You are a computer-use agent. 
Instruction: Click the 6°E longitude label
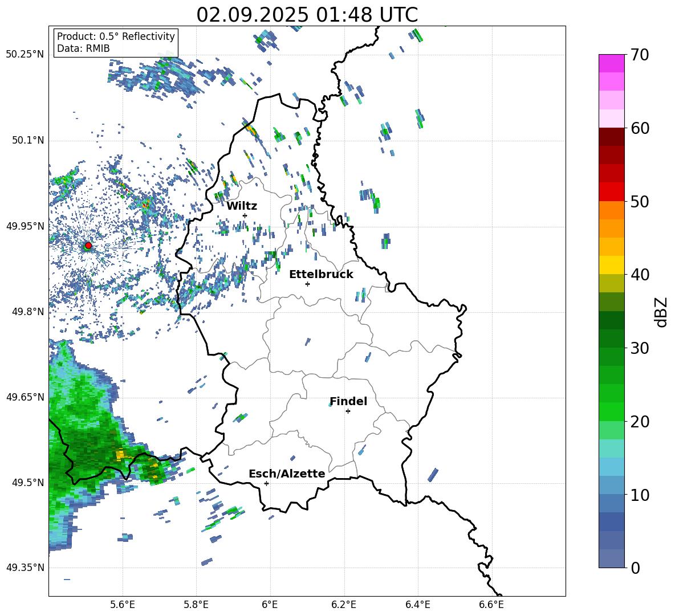click(x=270, y=605)
